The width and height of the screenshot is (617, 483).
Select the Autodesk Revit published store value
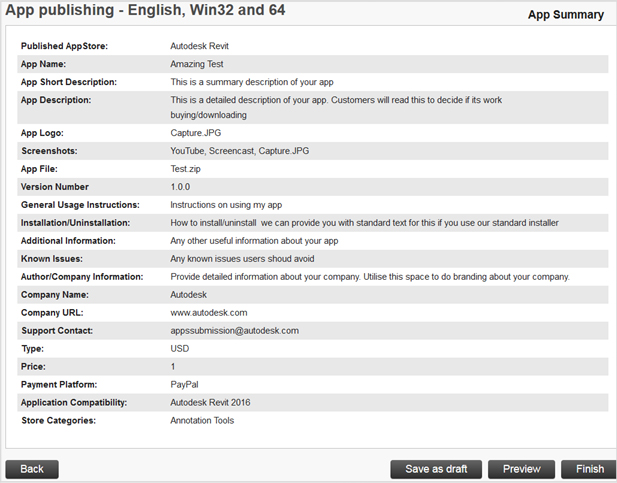pos(206,46)
